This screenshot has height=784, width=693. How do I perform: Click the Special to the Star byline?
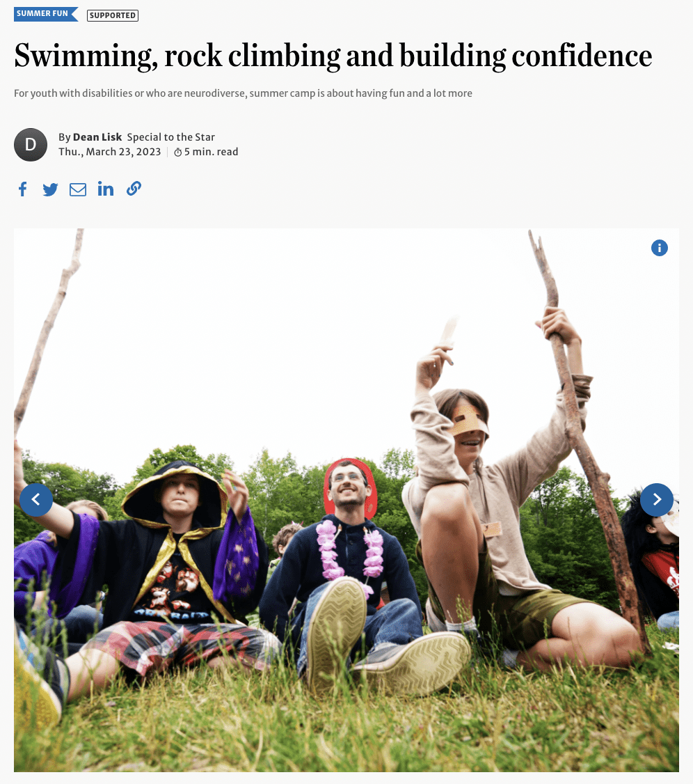[x=171, y=137]
